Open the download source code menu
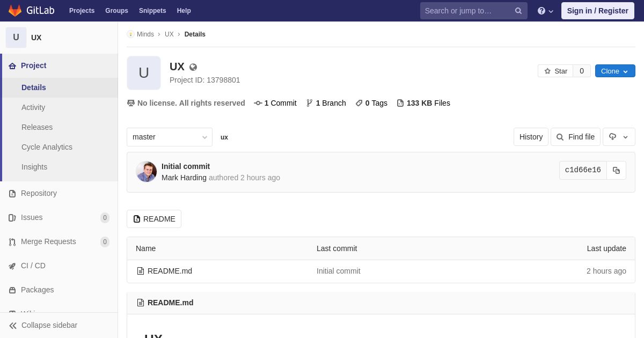This screenshot has height=338, width=644. pos(619,137)
